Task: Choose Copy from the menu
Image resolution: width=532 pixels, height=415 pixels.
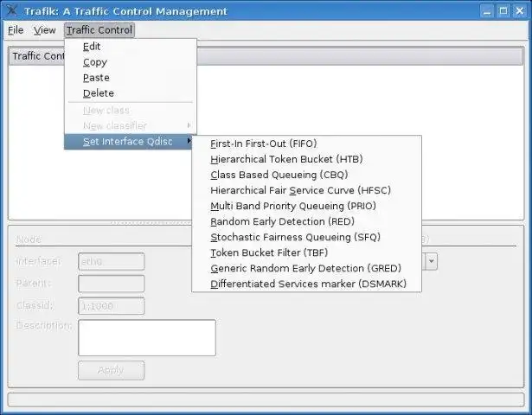Action: coord(131,62)
